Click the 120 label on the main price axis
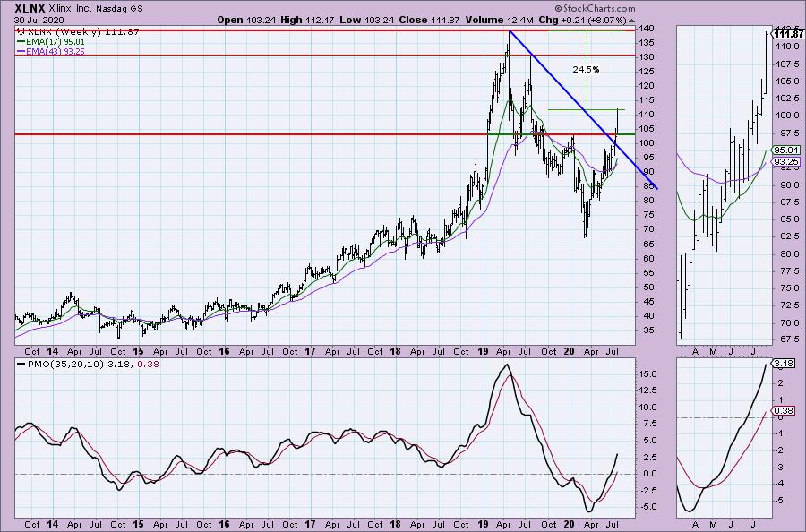 pyautogui.click(x=647, y=86)
